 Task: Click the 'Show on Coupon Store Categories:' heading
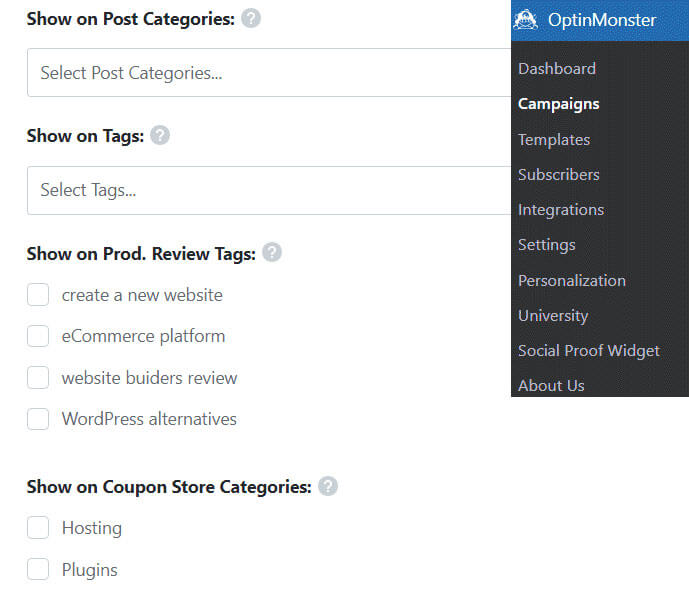tap(169, 487)
